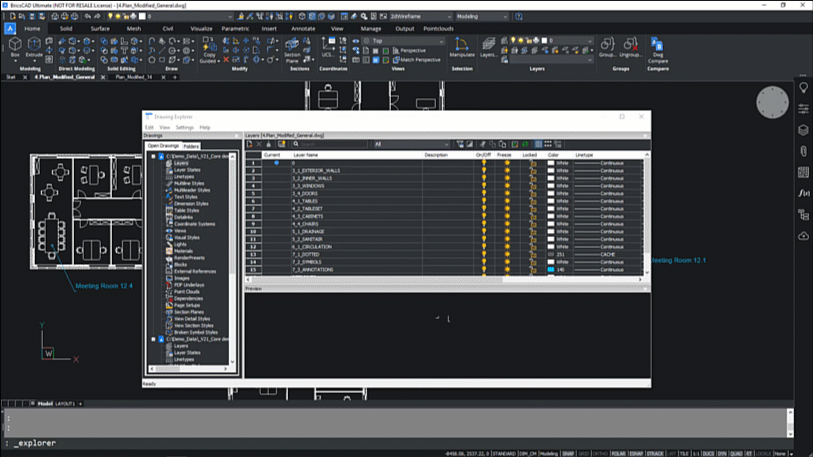The width and height of the screenshot is (813, 457).
Task: Click the command line input showing _explorer
Action: (x=397, y=444)
